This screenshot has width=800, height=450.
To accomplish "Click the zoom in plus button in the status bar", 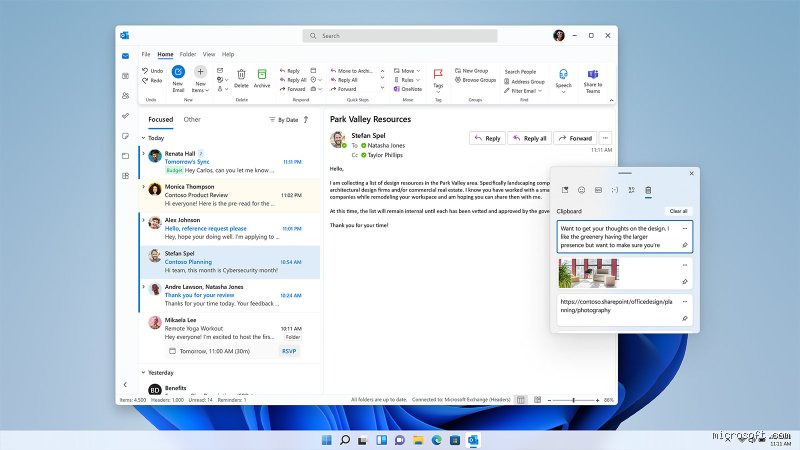I will [x=597, y=401].
